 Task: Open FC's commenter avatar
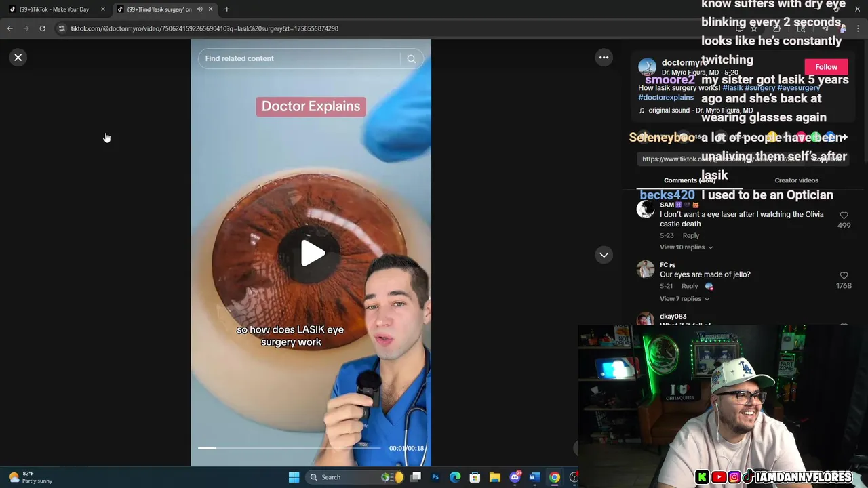pos(645,269)
